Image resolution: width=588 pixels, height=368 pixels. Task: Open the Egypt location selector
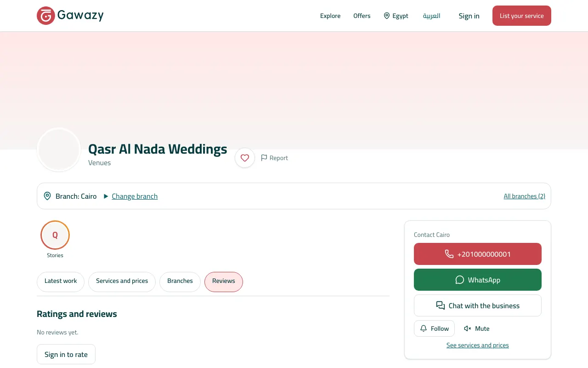[396, 16]
